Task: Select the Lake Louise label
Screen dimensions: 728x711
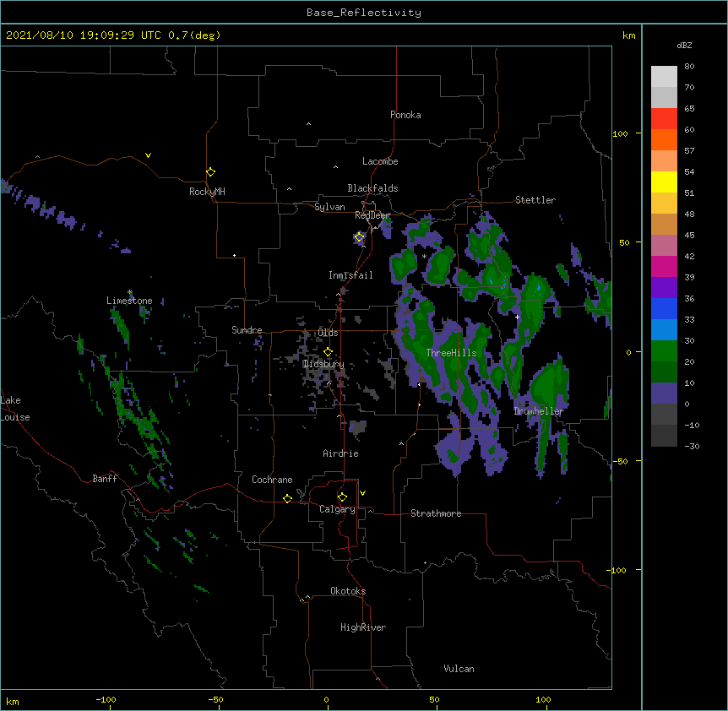Action: click(x=15, y=409)
